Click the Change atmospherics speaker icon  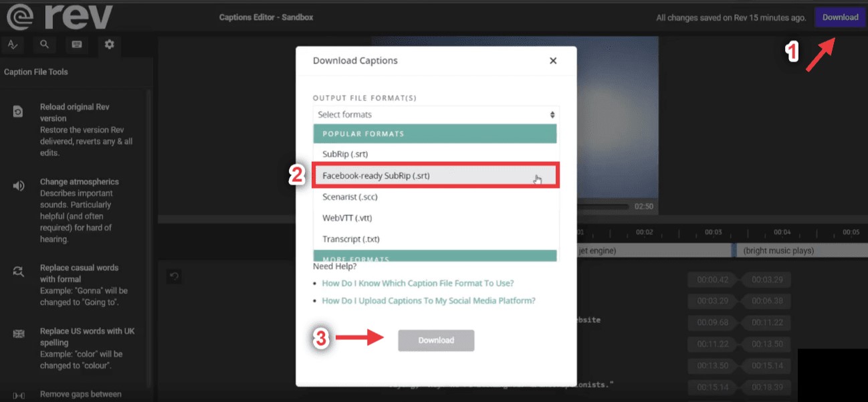coord(19,186)
